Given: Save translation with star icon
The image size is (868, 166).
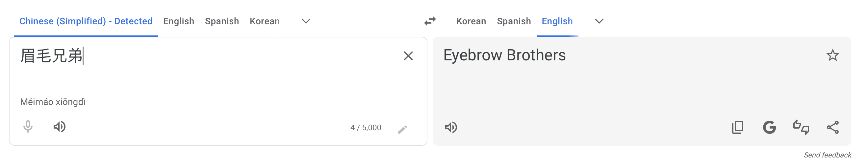Looking at the screenshot, I should point(832,55).
